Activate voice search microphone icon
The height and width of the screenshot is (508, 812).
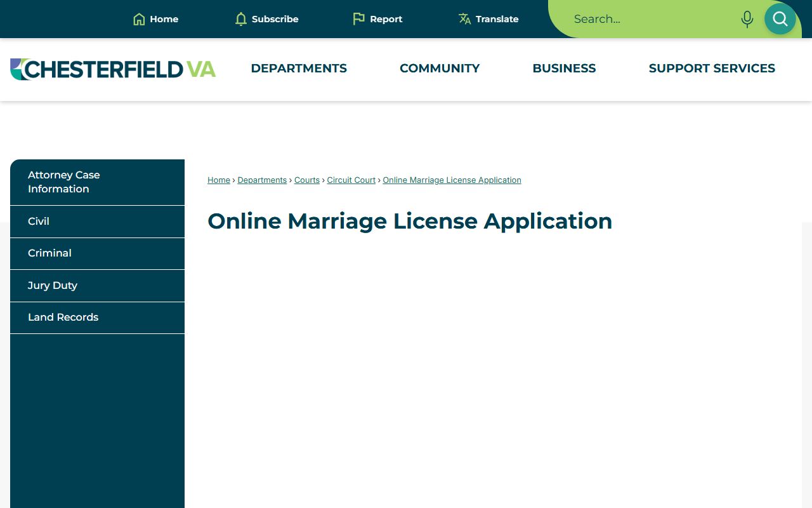(747, 19)
